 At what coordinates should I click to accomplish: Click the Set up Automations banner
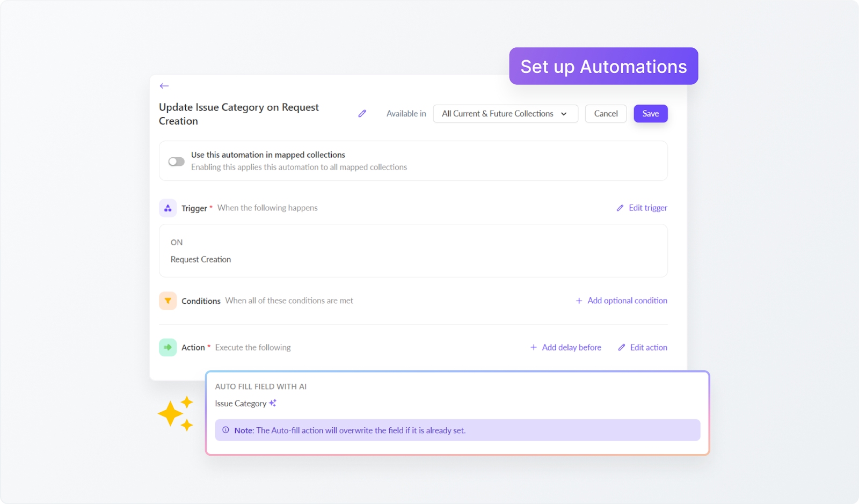coord(603,66)
